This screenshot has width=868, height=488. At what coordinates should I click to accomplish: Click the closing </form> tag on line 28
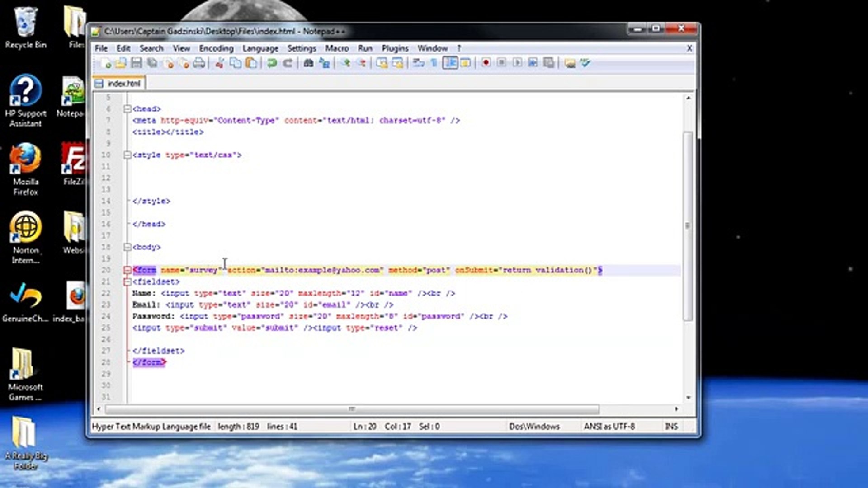pyautogui.click(x=150, y=362)
